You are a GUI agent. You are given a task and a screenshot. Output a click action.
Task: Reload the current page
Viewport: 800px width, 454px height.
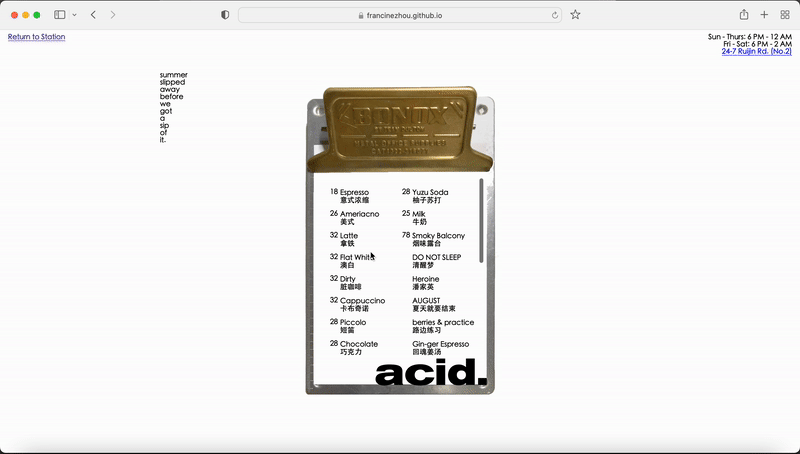coord(555,15)
